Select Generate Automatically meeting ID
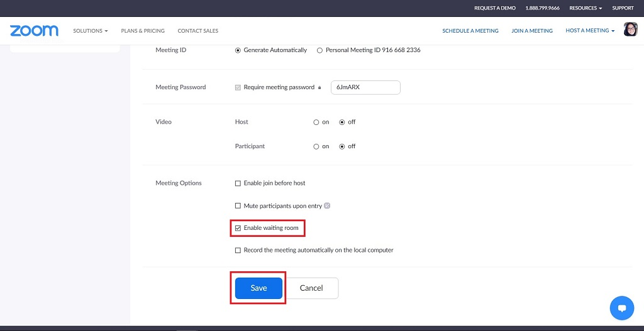 coord(238,50)
